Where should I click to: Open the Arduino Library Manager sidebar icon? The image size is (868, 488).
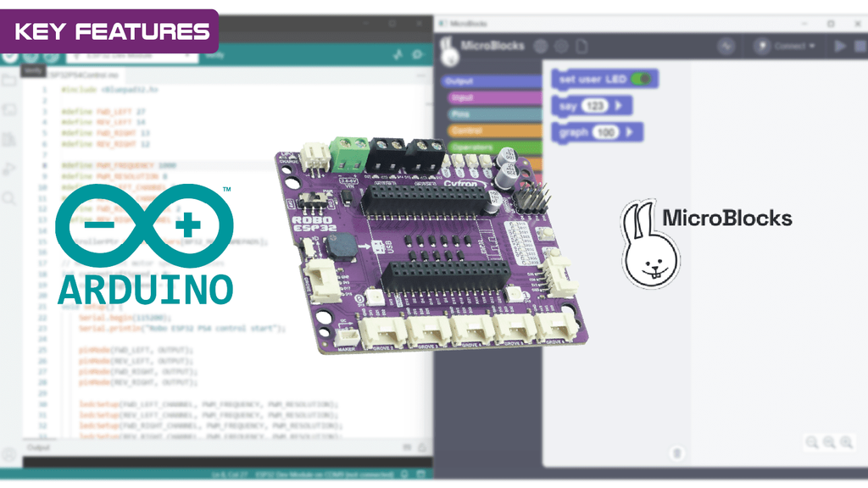(x=9, y=140)
